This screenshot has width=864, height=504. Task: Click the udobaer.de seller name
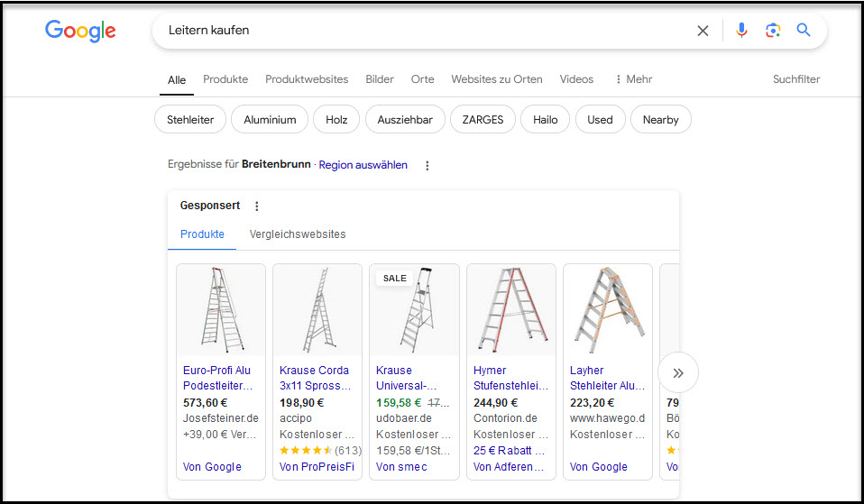coord(404,418)
